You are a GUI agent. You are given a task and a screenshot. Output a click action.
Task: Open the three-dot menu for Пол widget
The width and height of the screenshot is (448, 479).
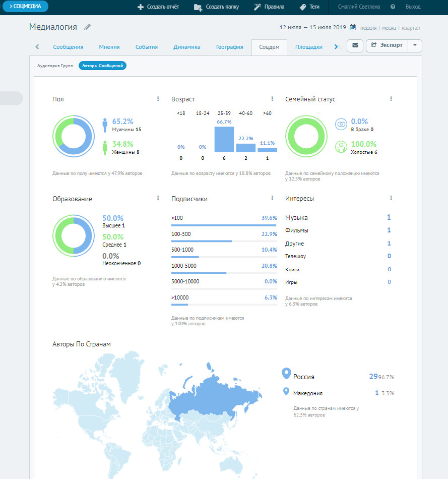[158, 99]
